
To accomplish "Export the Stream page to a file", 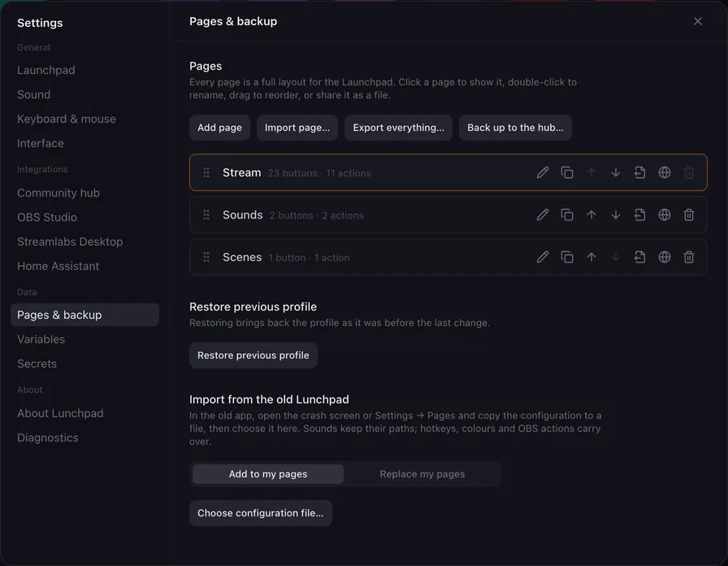I will (x=639, y=172).
